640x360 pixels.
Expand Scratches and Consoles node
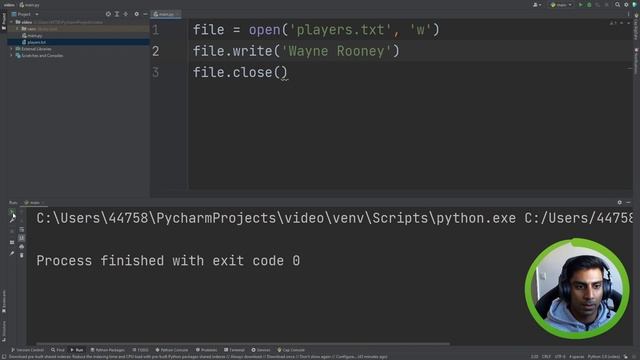click(x=11, y=56)
